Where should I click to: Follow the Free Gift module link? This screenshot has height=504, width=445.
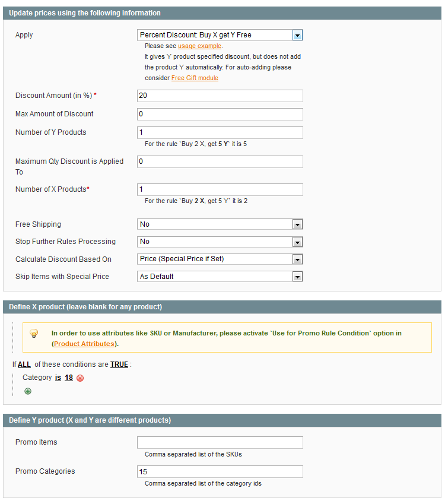tap(195, 78)
